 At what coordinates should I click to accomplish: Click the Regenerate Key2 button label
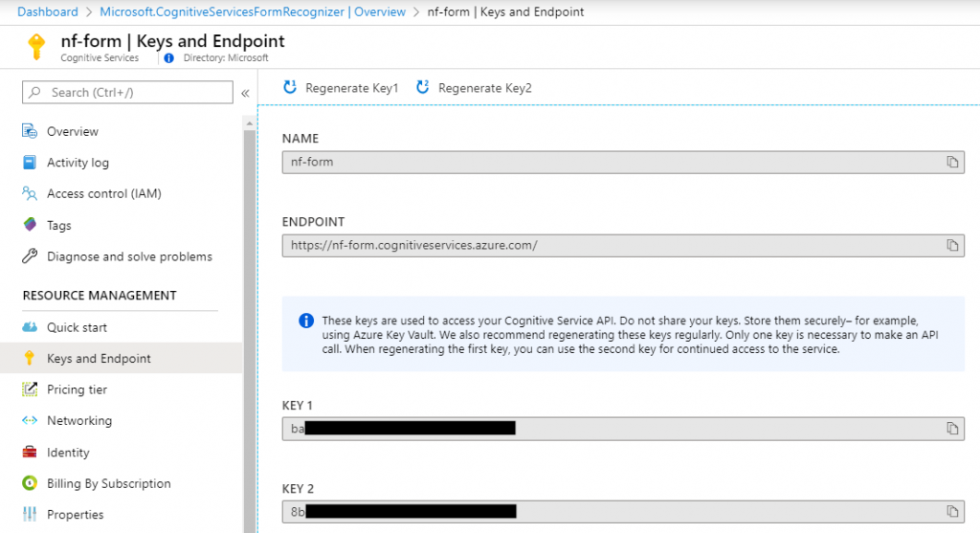pyautogui.click(x=485, y=88)
